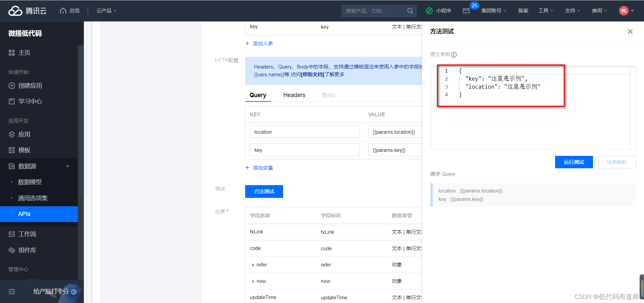This screenshot has height=303, width=644.
Task: Expand the now output row
Action: coord(253,282)
